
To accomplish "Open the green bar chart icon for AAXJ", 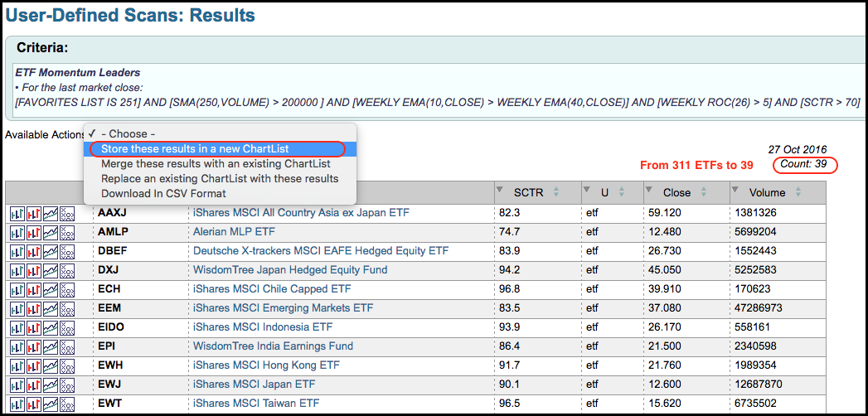I will [x=17, y=213].
